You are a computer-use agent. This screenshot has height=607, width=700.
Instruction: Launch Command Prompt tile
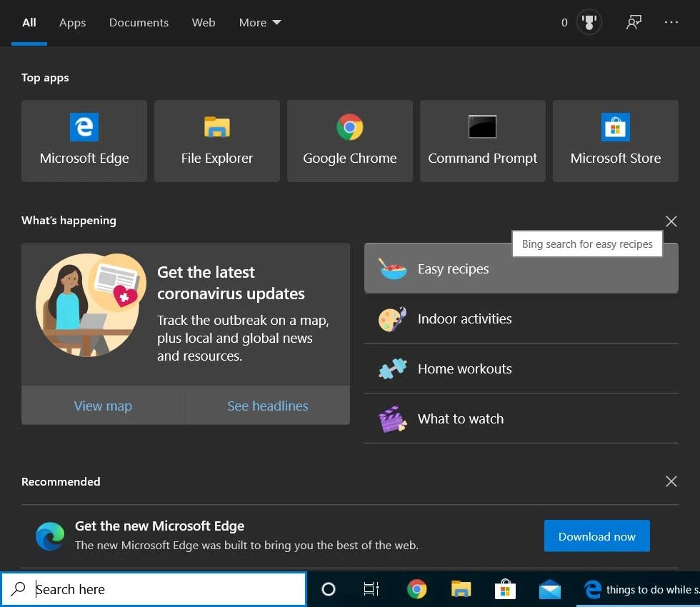[x=482, y=141]
